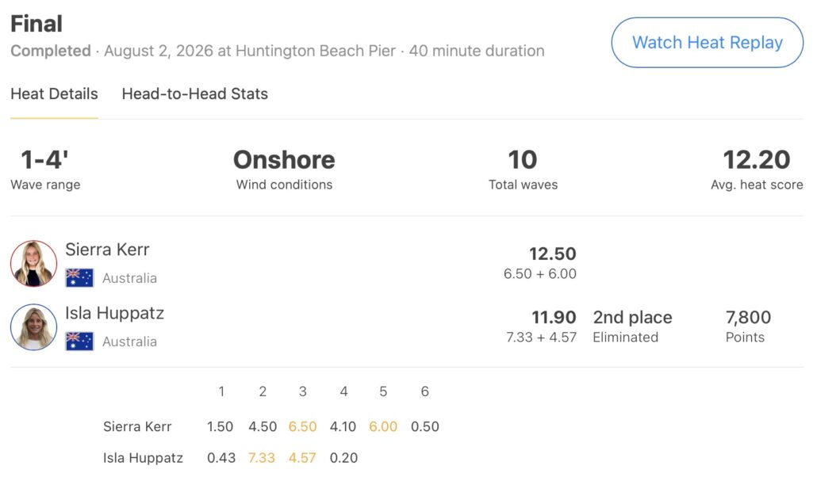
Task: Click wave column number 6 header
Action: pyautogui.click(x=424, y=391)
